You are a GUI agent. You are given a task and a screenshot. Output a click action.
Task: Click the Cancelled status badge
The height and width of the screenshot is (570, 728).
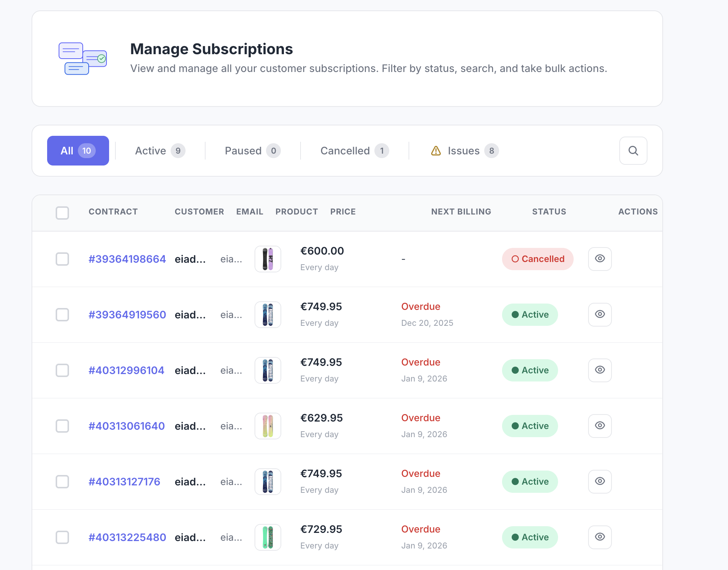538,259
